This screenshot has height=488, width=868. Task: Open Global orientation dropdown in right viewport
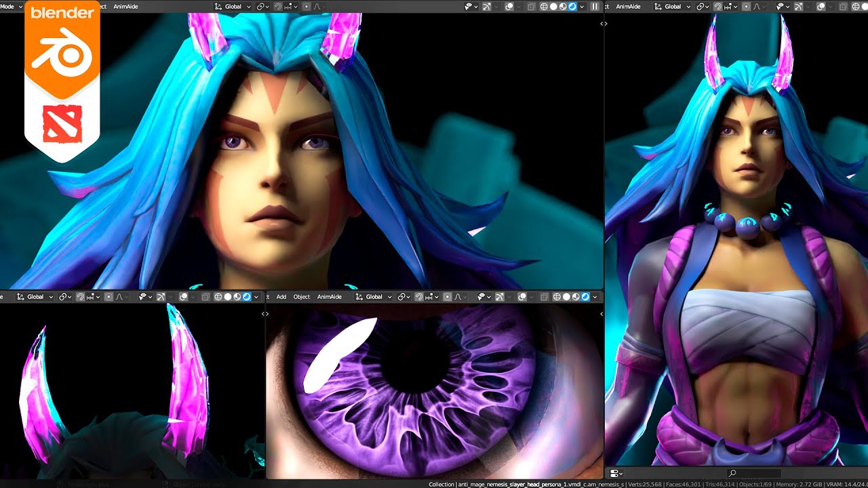[672, 6]
